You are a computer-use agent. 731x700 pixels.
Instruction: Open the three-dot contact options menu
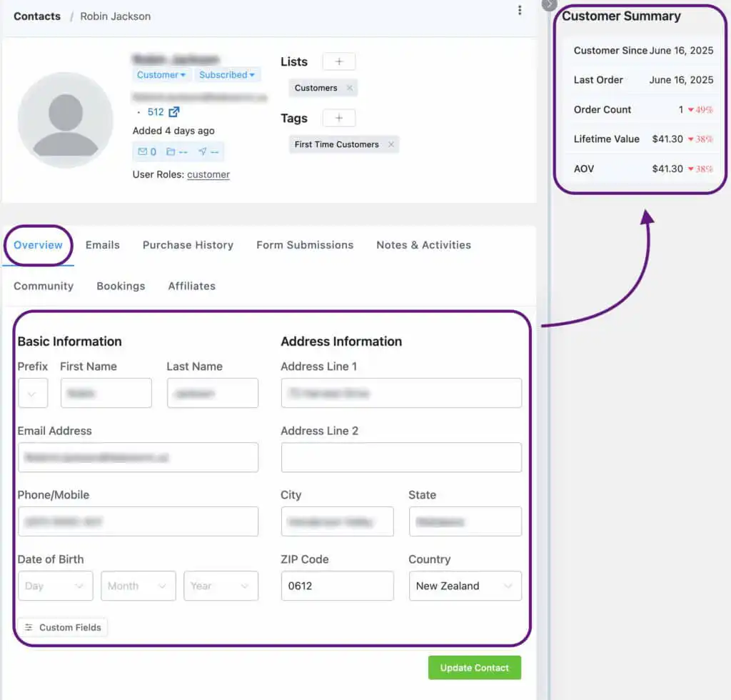(x=520, y=10)
